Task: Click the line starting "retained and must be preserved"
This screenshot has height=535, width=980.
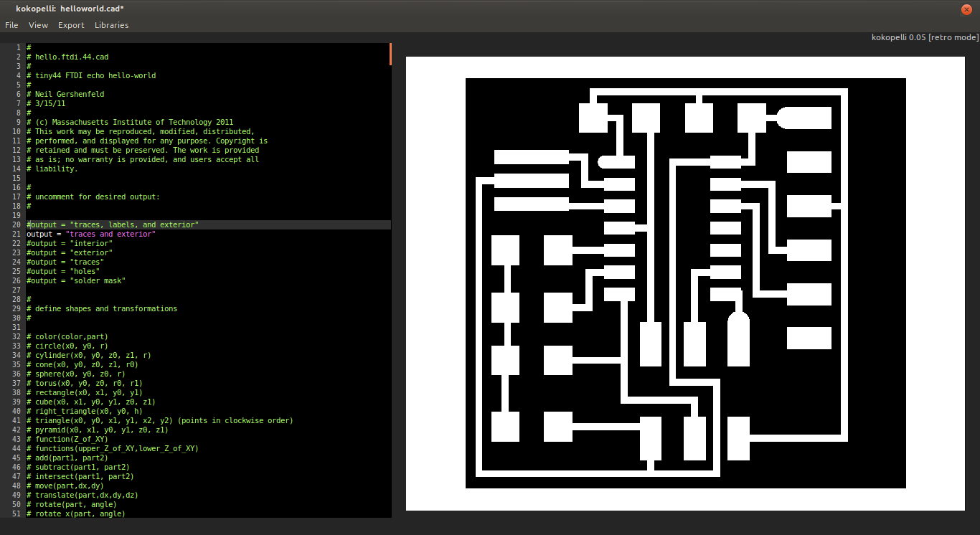Action: pos(143,150)
